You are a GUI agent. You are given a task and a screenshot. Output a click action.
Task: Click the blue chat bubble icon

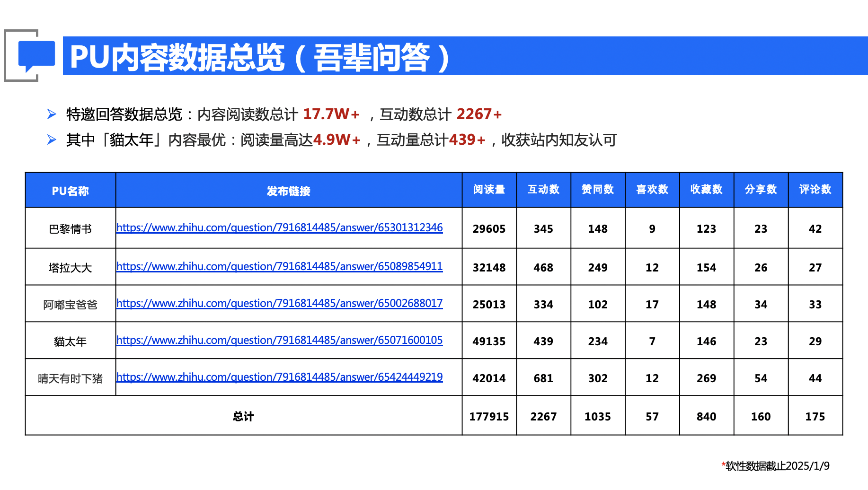pos(36,55)
